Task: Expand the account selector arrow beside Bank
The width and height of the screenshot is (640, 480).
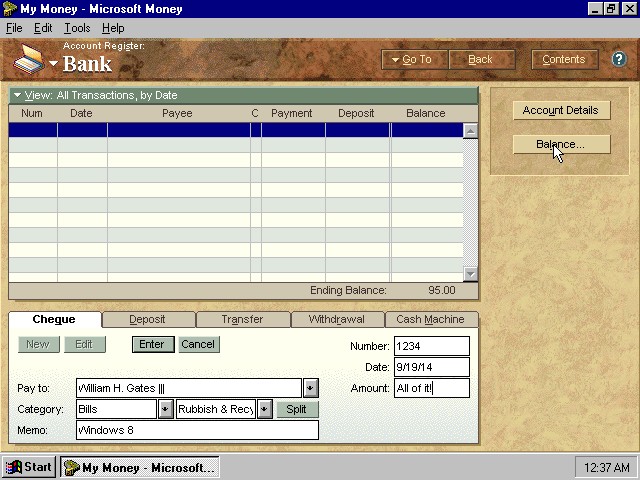Action: (x=54, y=64)
